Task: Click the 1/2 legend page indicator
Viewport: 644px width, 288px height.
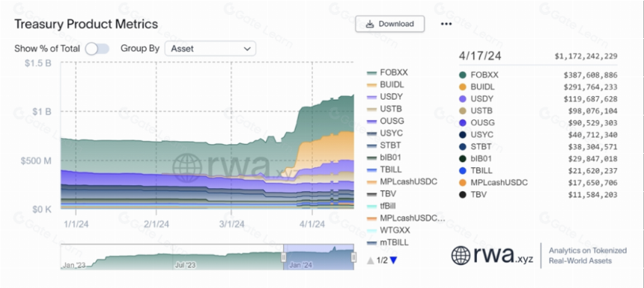Action: pyautogui.click(x=382, y=260)
